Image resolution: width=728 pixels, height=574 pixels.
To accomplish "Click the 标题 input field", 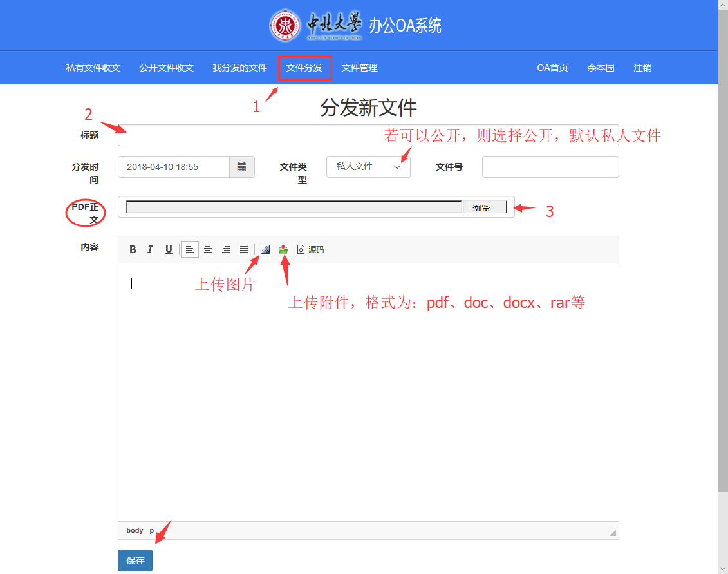I will pos(368,135).
